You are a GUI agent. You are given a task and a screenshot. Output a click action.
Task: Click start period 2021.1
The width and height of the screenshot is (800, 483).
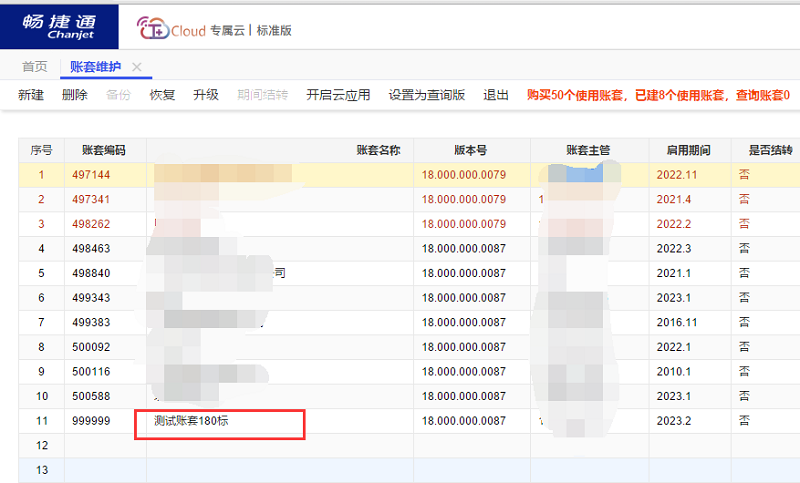[x=673, y=273]
